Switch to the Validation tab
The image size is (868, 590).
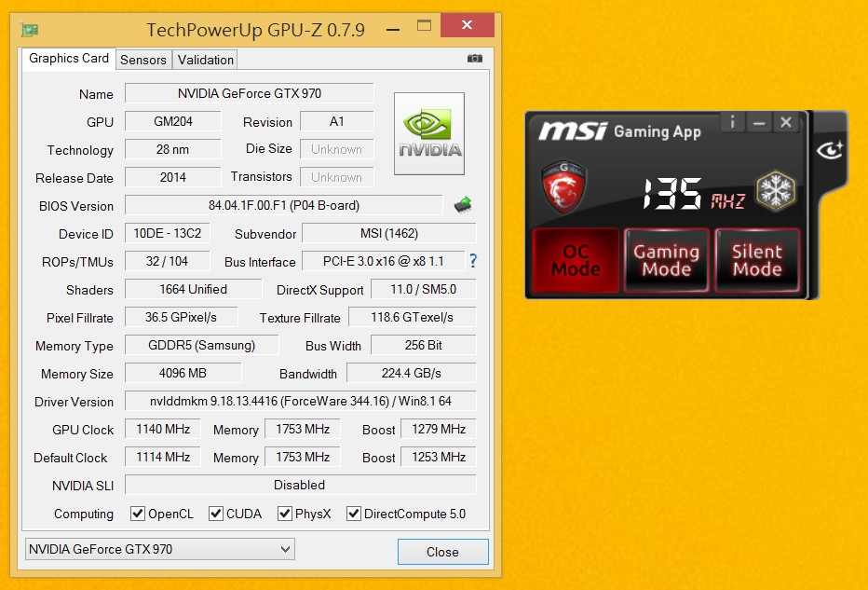[206, 60]
